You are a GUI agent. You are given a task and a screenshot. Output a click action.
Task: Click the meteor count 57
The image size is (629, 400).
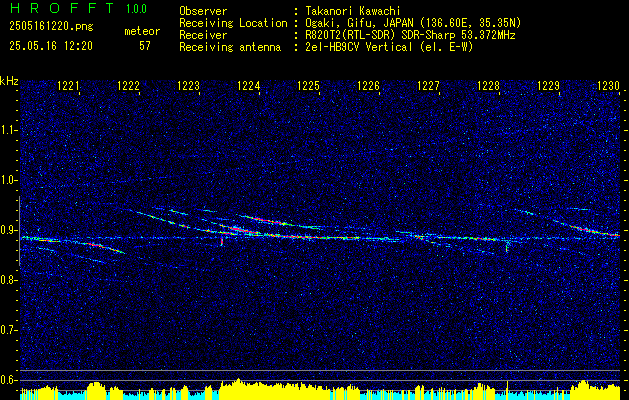coord(145,46)
